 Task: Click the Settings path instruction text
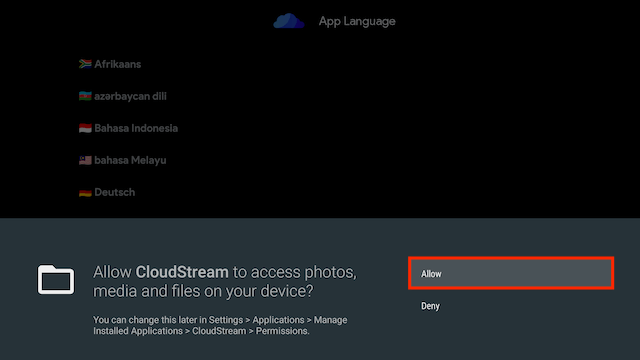tap(220, 325)
